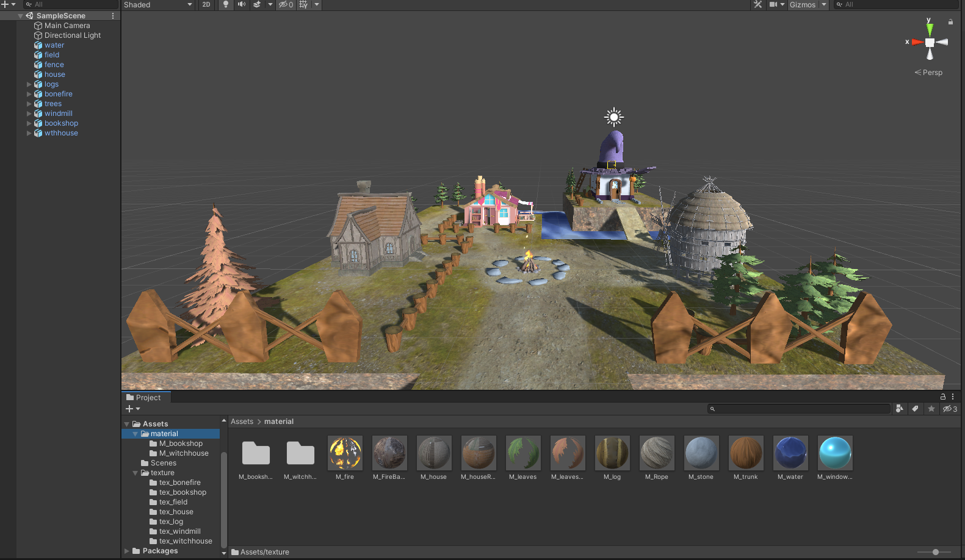Open SampleScene options kebab menu

pos(113,16)
